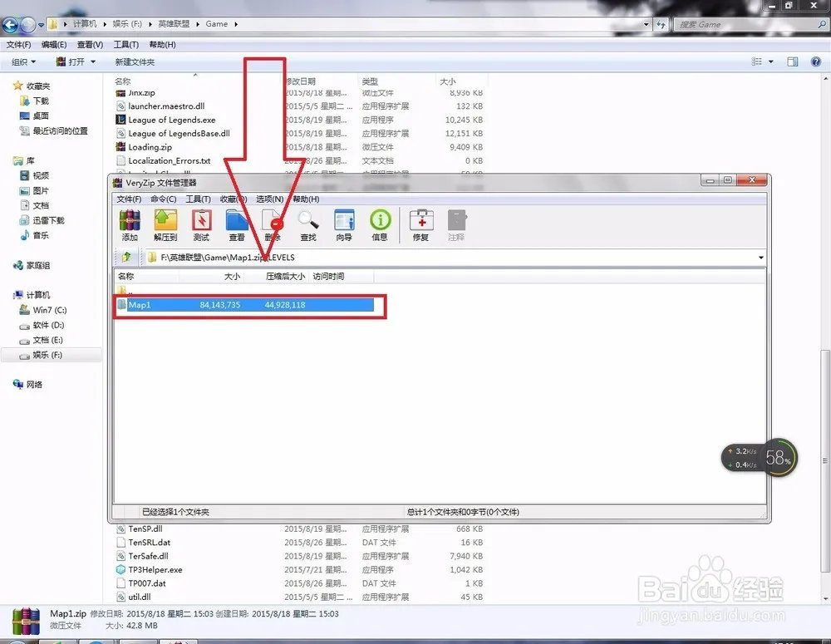Click the Explorer back navigation arrow
This screenshot has width=831, height=644.
pyautogui.click(x=11, y=24)
